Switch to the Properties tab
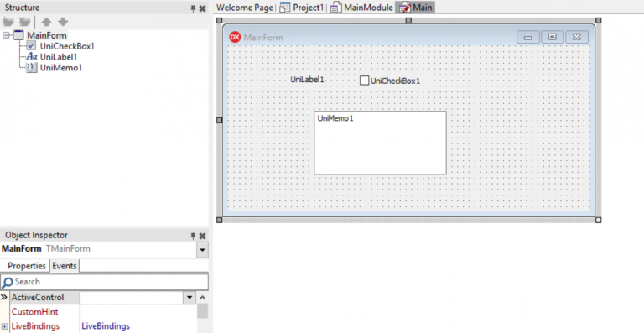 (x=27, y=266)
